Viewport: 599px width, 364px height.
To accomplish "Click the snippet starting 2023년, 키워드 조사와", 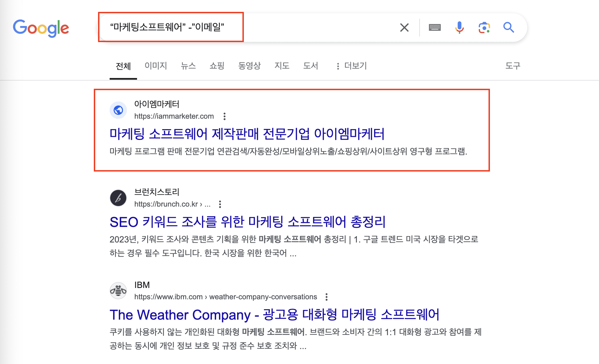I will pyautogui.click(x=294, y=246).
